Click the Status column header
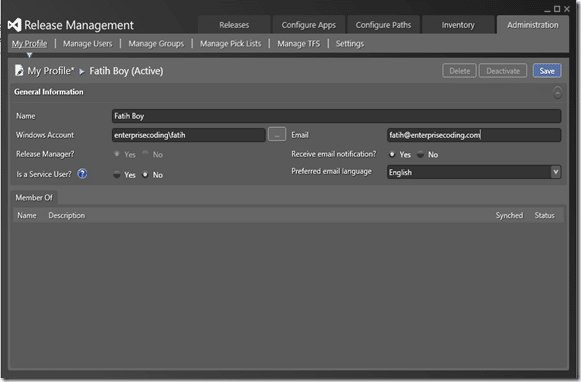This screenshot has width=581, height=382. (545, 215)
